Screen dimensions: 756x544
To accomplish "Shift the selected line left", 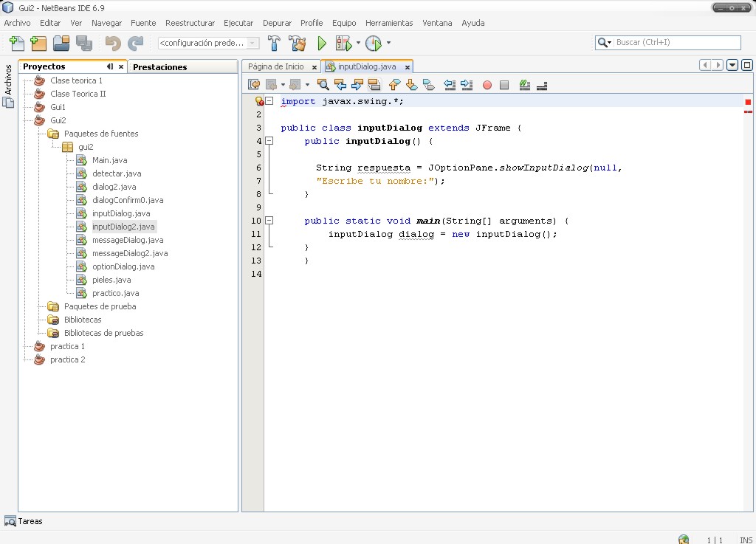I will tap(450, 84).
